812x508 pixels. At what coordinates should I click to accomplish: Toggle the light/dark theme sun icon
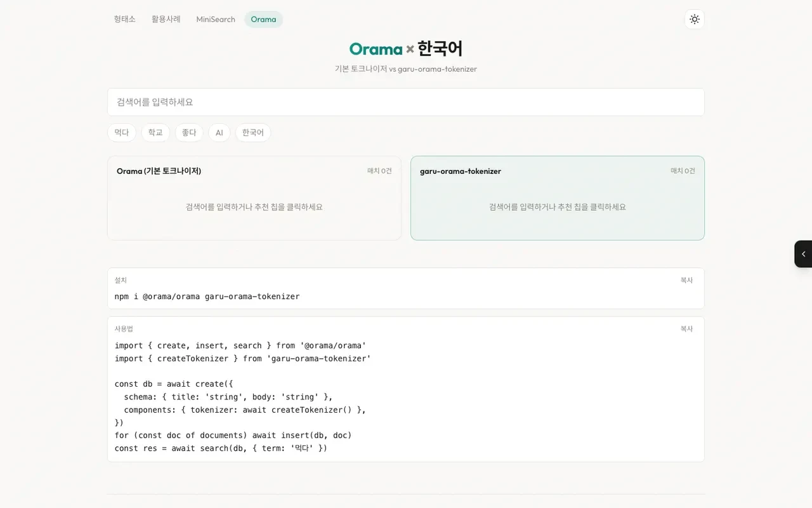(695, 19)
